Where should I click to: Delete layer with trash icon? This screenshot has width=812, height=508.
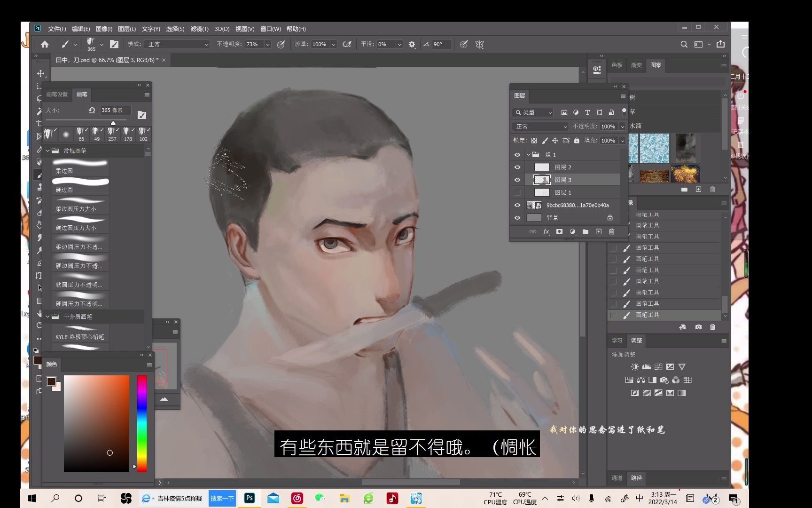pos(611,231)
